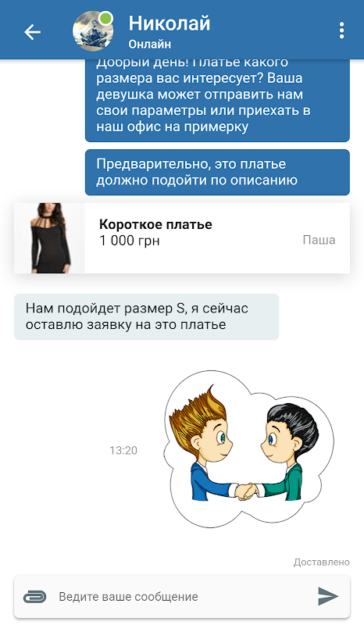Send message with the paper plane icon

328,596
